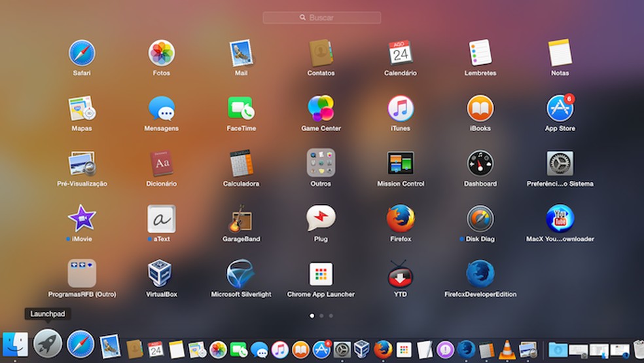Open VLC traffic cone in the Dock
This screenshot has width=644, height=363.
point(507,349)
